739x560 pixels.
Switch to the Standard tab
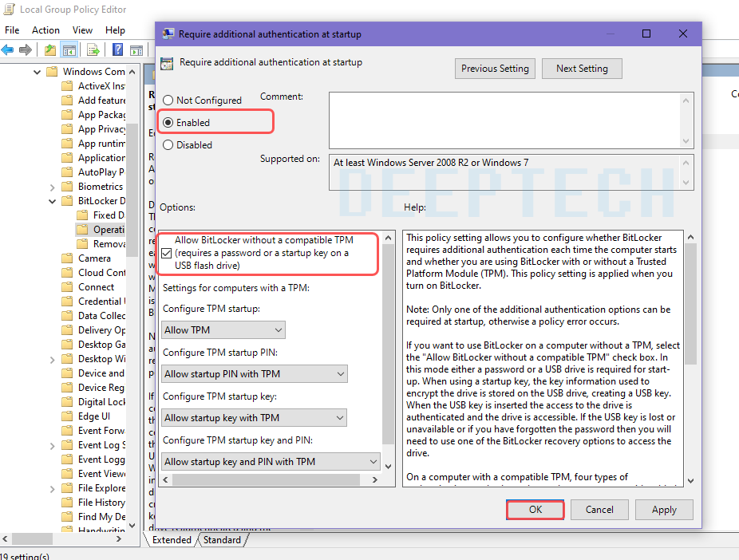tap(222, 540)
